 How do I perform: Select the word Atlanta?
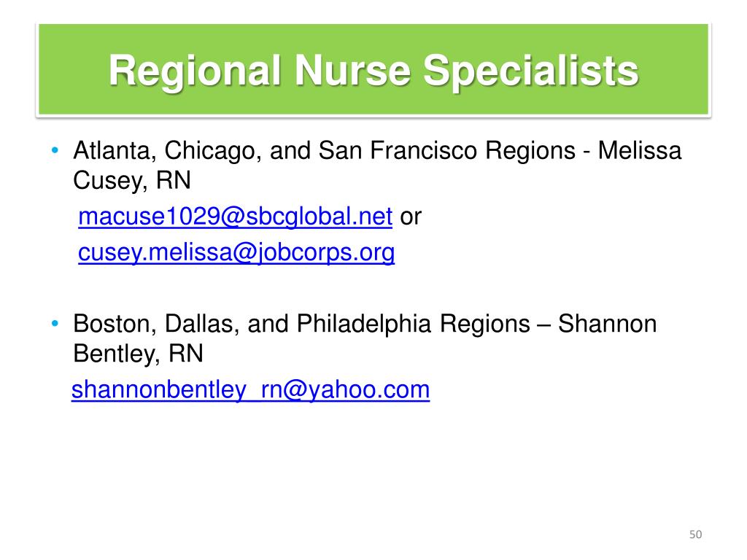(112, 151)
